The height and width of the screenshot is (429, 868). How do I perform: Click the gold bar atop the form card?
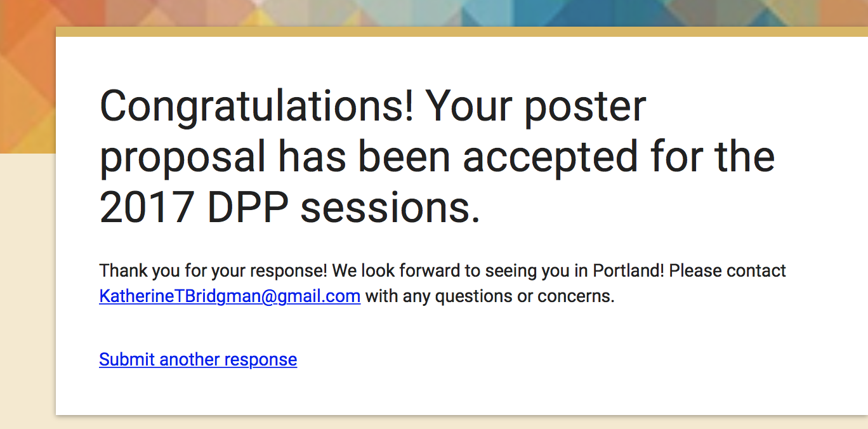pos(461,32)
